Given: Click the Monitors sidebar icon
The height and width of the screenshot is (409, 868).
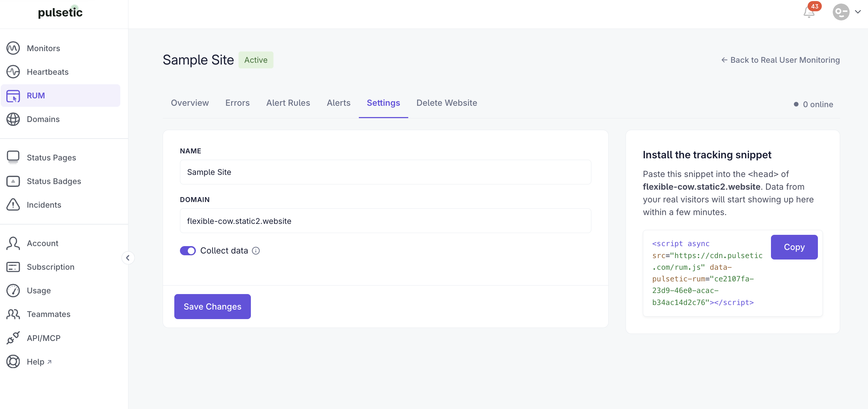Looking at the screenshot, I should [13, 48].
